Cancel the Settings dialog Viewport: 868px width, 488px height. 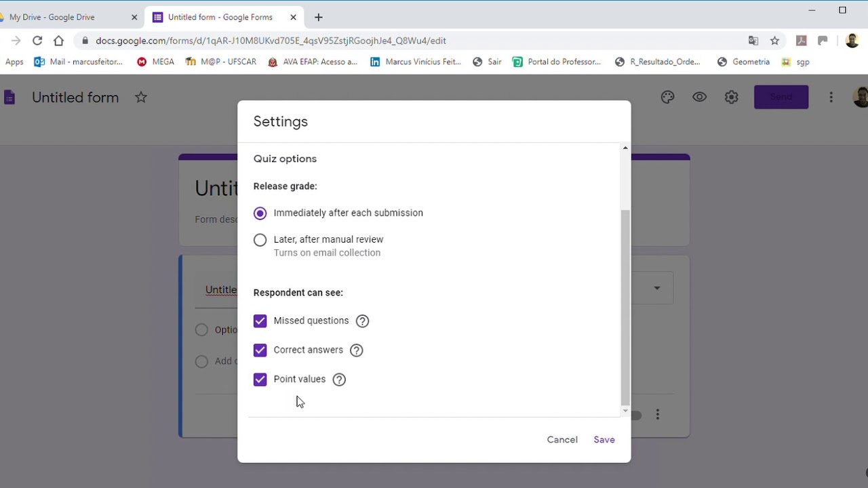coord(562,440)
